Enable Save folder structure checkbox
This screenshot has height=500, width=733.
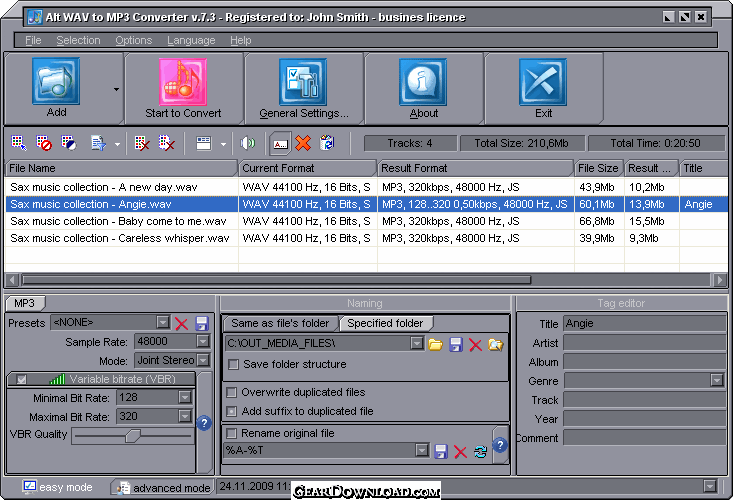pos(234,364)
